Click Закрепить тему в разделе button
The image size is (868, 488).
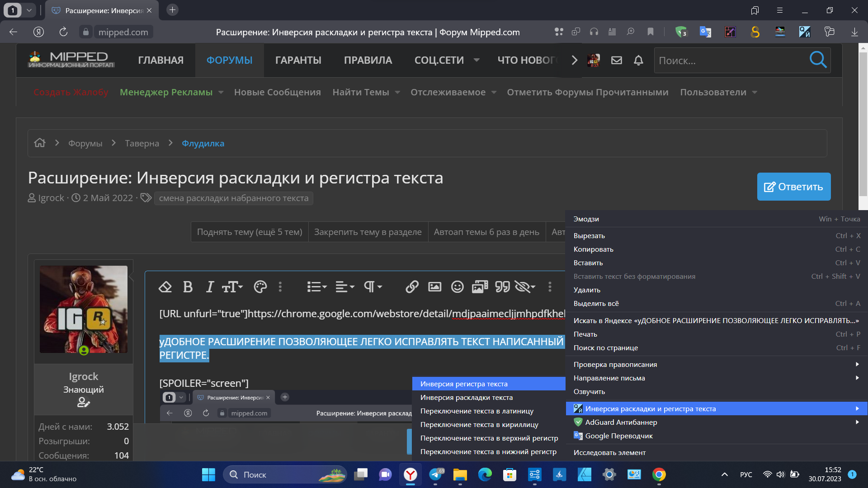[368, 232]
